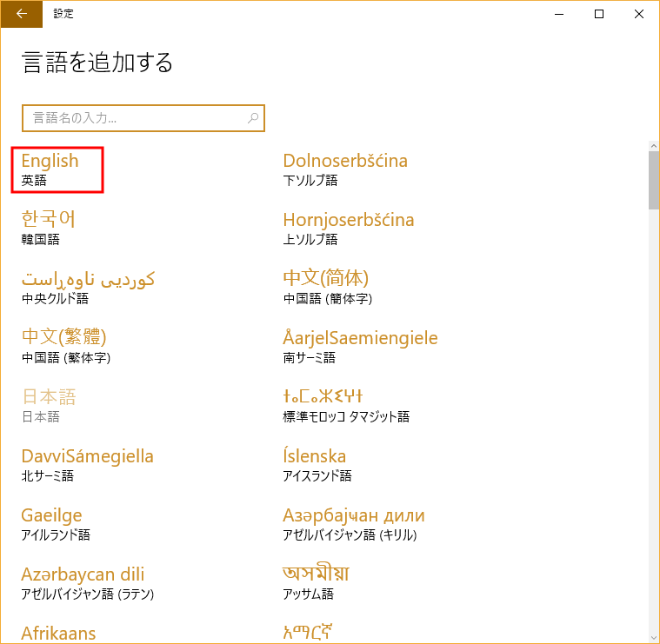Select 한국어 Korean language
Screen dimensions: 660x644
[49, 228]
